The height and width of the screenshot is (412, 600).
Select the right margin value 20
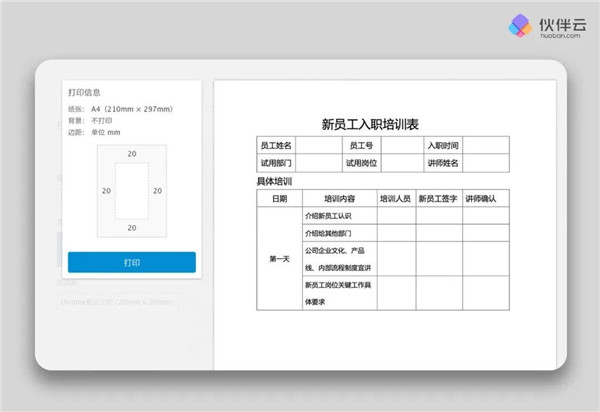click(157, 190)
